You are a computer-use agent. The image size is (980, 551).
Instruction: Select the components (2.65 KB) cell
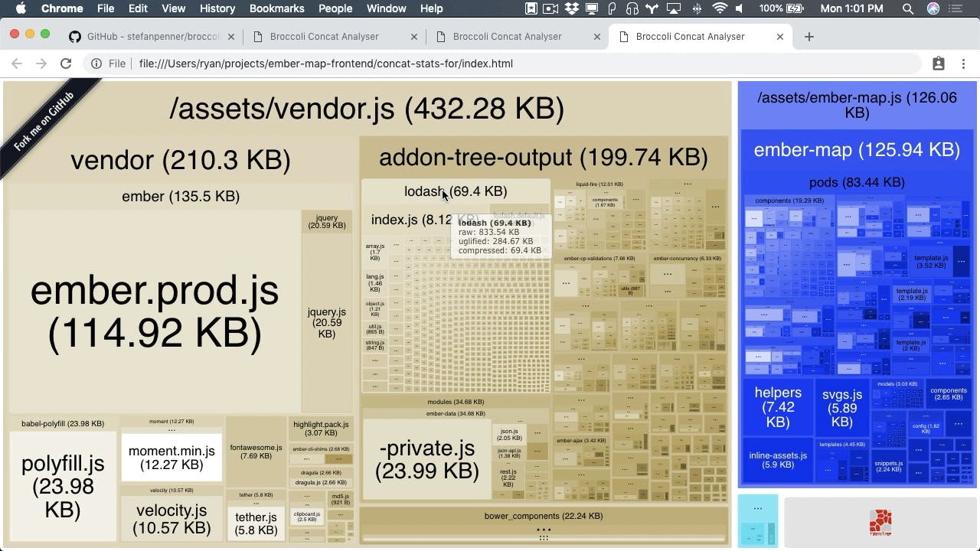pos(949,393)
